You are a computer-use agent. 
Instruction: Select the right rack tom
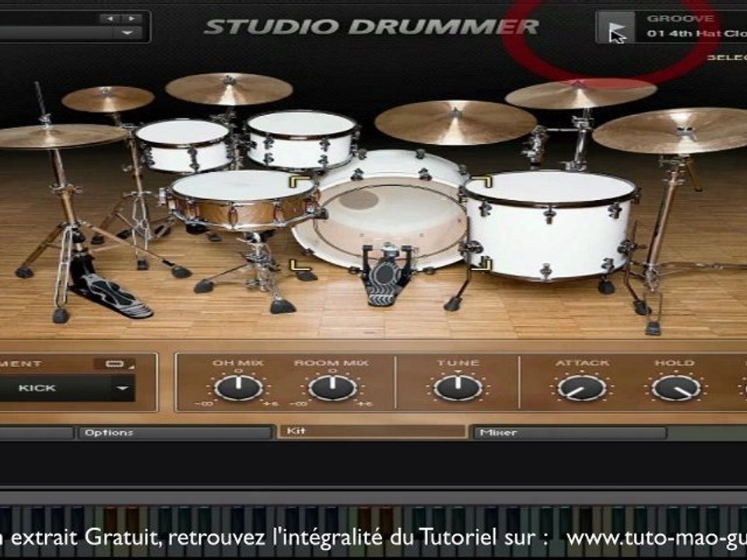tap(302, 139)
